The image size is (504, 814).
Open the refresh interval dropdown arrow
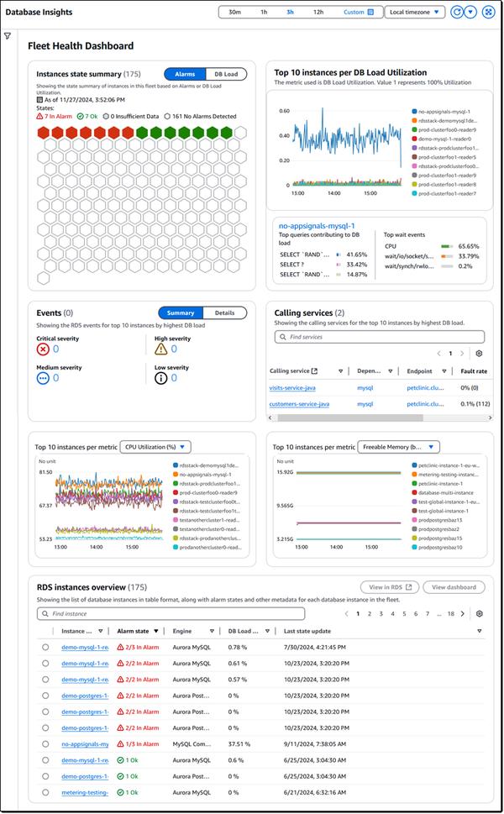pos(470,12)
